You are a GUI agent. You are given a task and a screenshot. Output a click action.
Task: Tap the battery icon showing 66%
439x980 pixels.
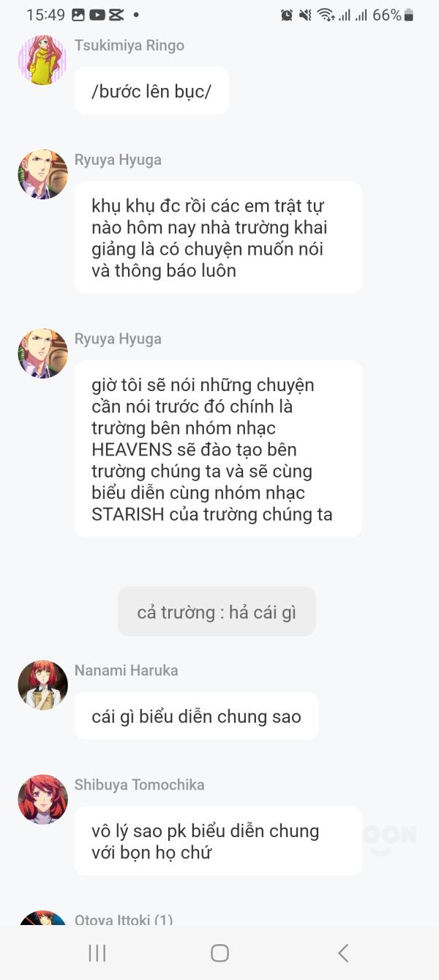tap(408, 15)
